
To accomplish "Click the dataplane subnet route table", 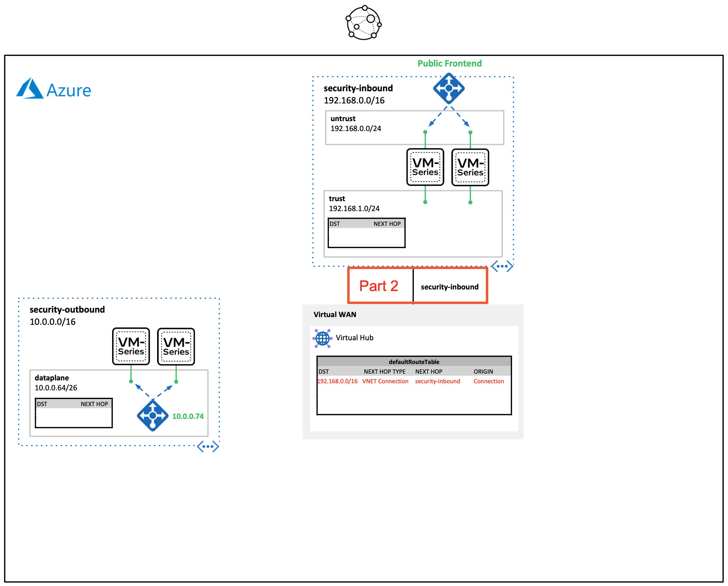I will tap(74, 413).
